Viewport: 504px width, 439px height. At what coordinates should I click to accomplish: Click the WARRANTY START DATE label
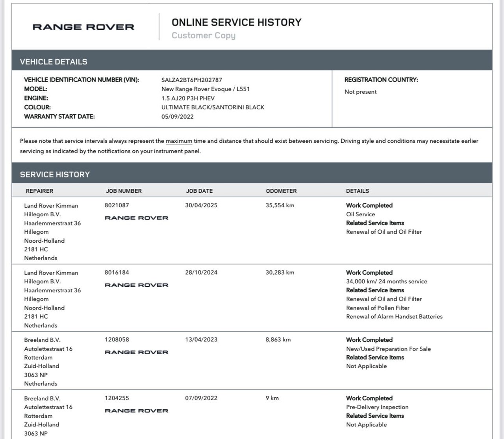tap(59, 117)
